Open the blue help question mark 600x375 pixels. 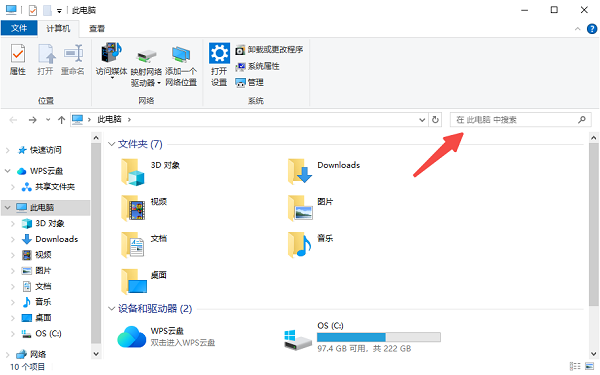tap(592, 29)
